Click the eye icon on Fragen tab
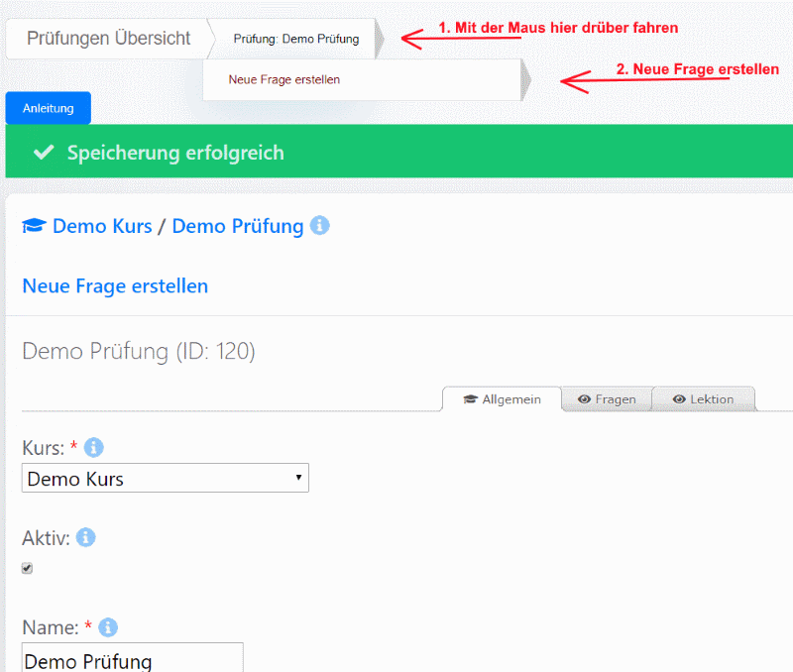 [x=585, y=399]
